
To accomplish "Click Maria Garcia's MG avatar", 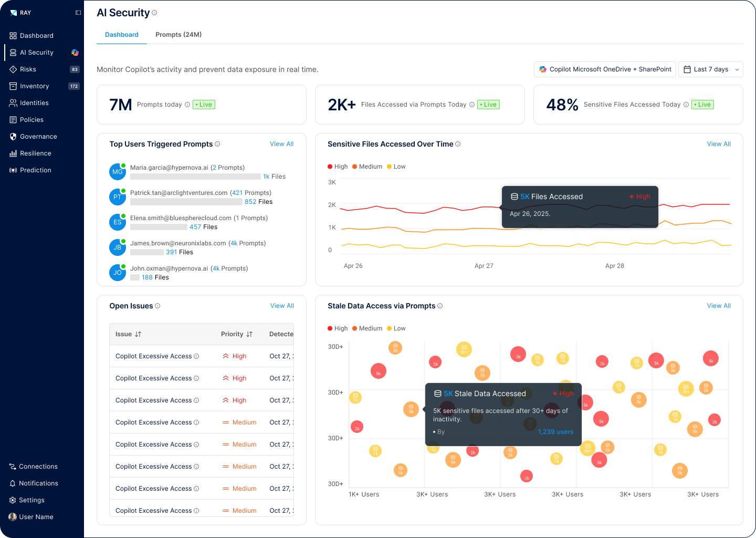I will coord(117,172).
